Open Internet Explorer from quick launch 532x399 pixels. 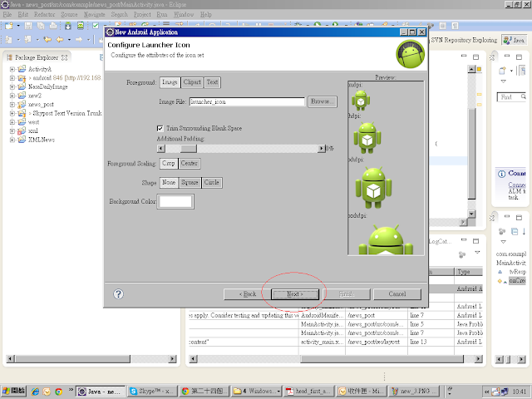[35, 392]
